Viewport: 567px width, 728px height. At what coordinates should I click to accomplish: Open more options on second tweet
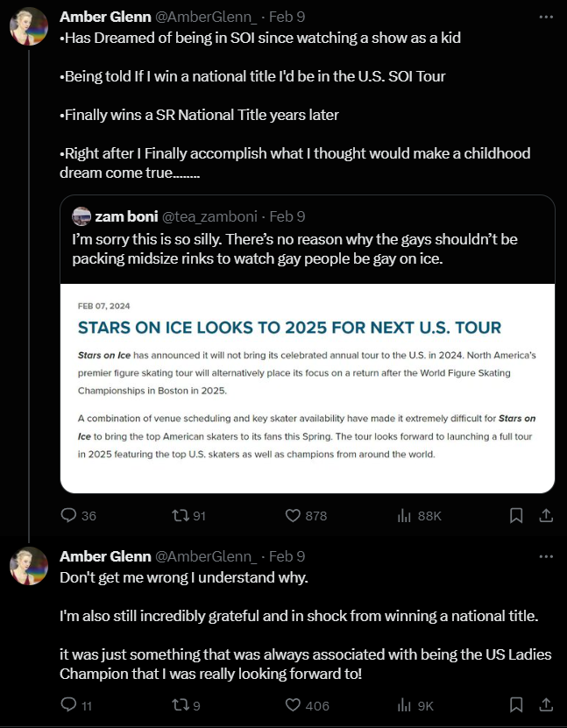(x=547, y=556)
